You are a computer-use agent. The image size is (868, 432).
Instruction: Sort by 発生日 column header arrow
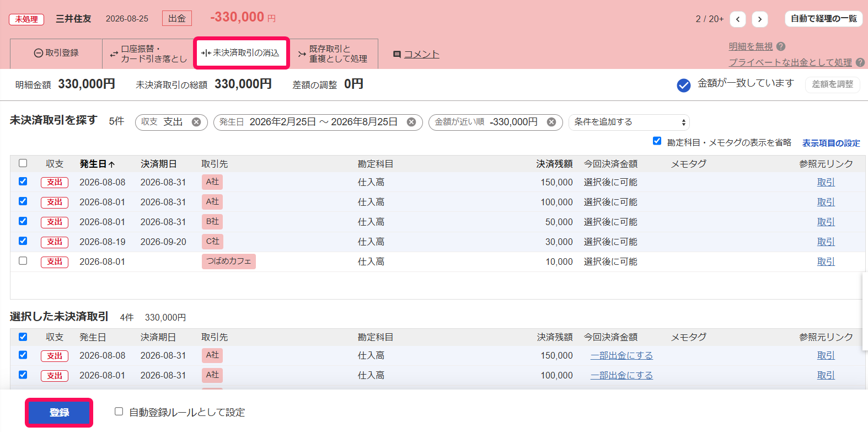pos(112,164)
